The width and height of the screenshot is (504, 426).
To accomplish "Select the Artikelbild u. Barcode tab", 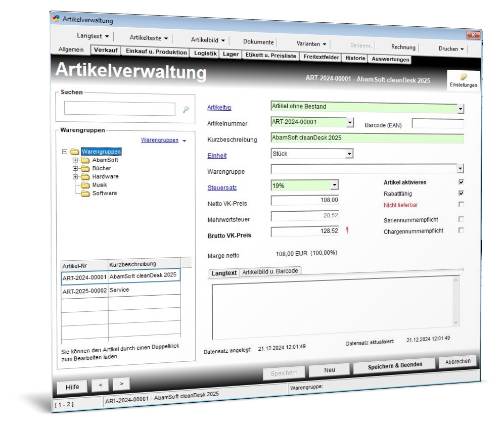I will pos(270,271).
